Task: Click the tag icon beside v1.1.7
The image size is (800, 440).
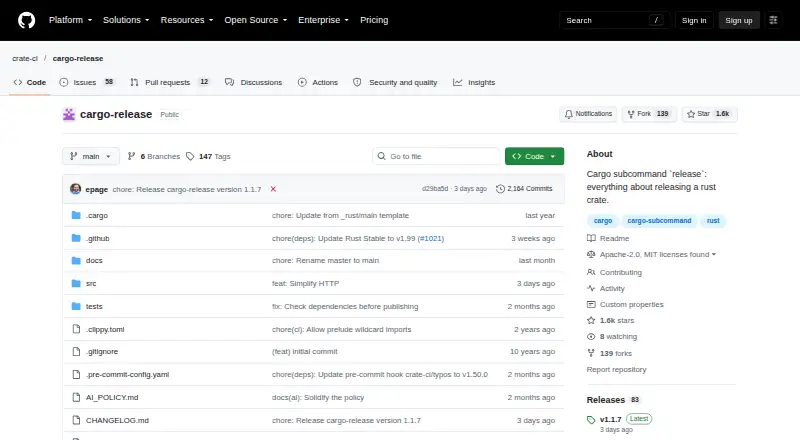Action: 591,420
